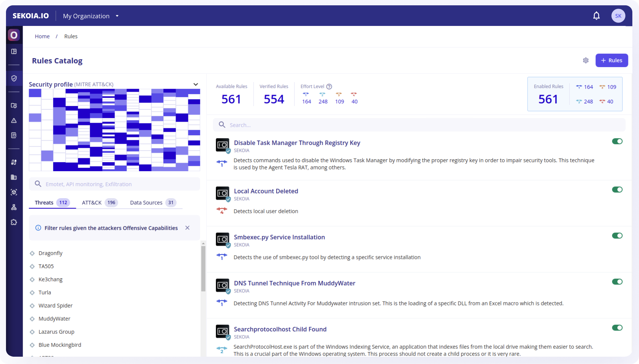Click the Rules breadcrumb
Image resolution: width=639 pixels, height=364 pixels.
[x=71, y=36]
